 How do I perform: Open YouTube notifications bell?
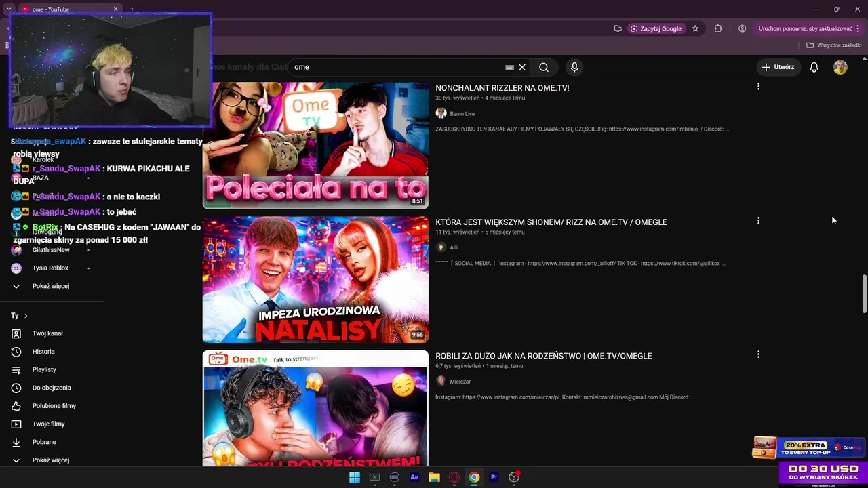(814, 67)
